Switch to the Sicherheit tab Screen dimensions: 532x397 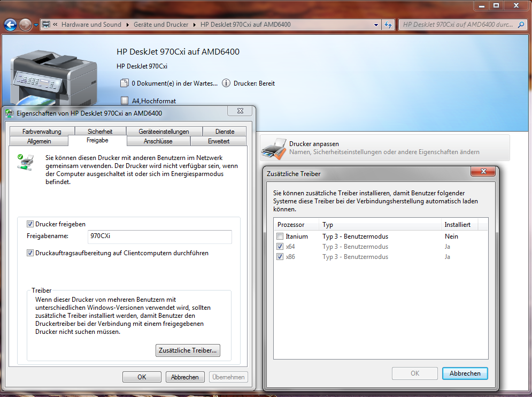(x=100, y=132)
